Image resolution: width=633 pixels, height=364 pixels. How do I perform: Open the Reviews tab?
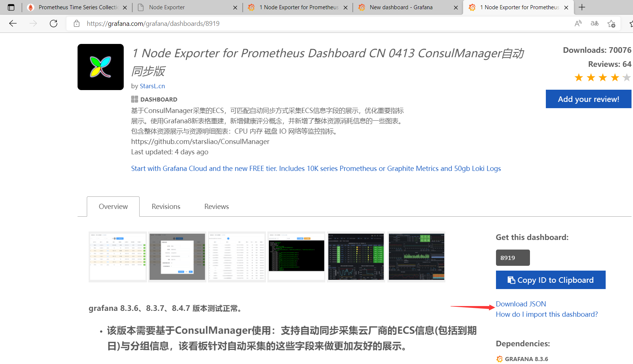pyautogui.click(x=216, y=207)
